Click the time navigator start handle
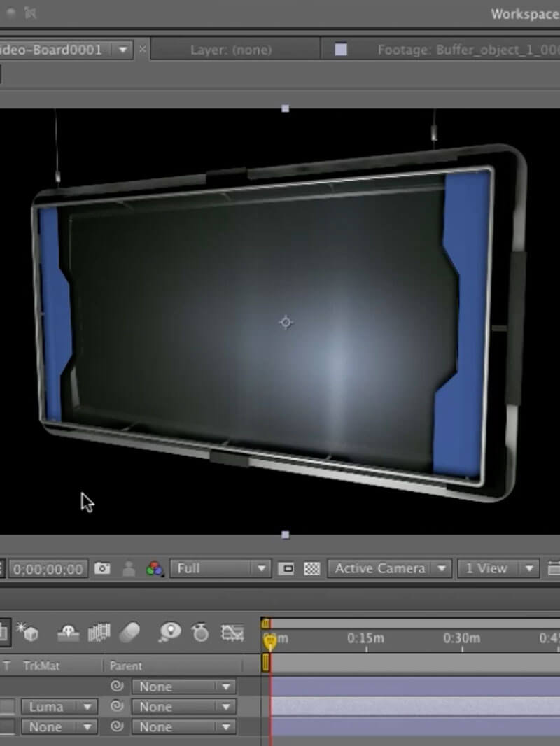560x746 pixels. pos(265,623)
